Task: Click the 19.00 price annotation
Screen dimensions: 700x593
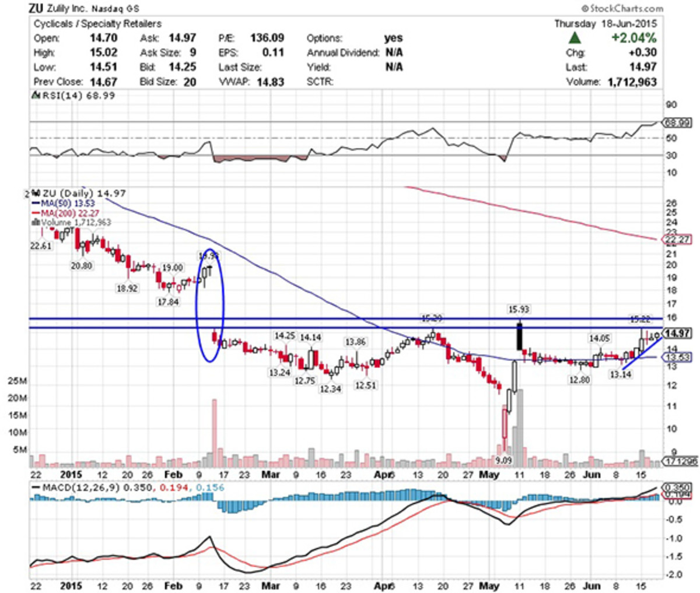Action: (x=172, y=268)
